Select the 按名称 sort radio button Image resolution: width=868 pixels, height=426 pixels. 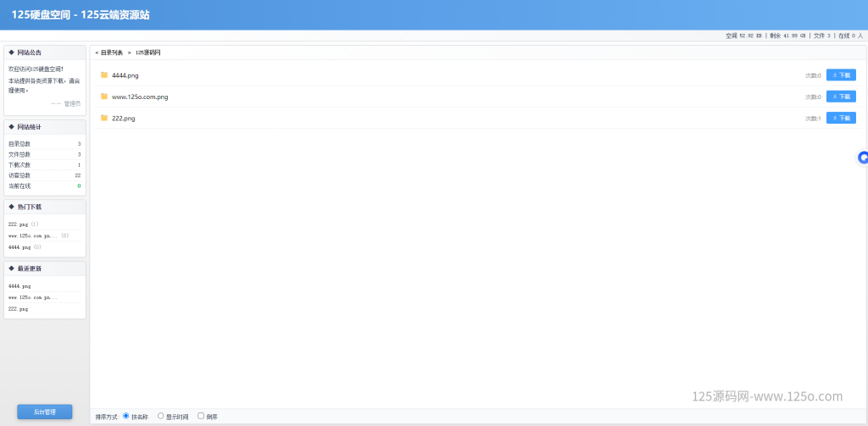(126, 416)
